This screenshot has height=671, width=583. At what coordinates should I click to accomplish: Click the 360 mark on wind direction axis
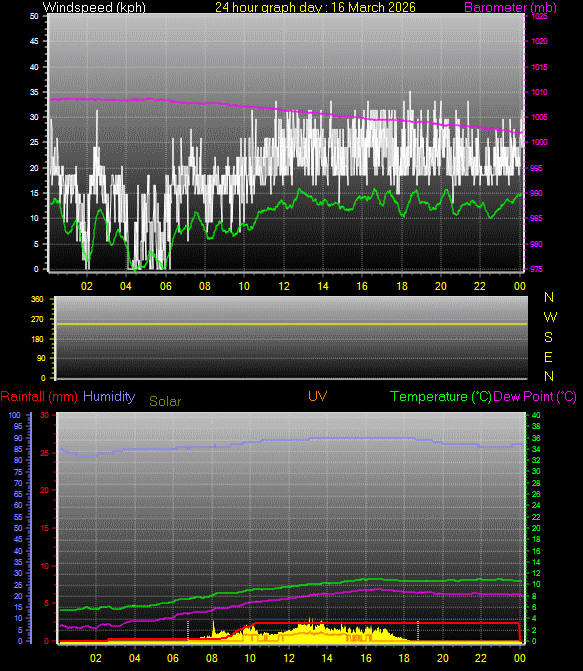pyautogui.click(x=37, y=299)
